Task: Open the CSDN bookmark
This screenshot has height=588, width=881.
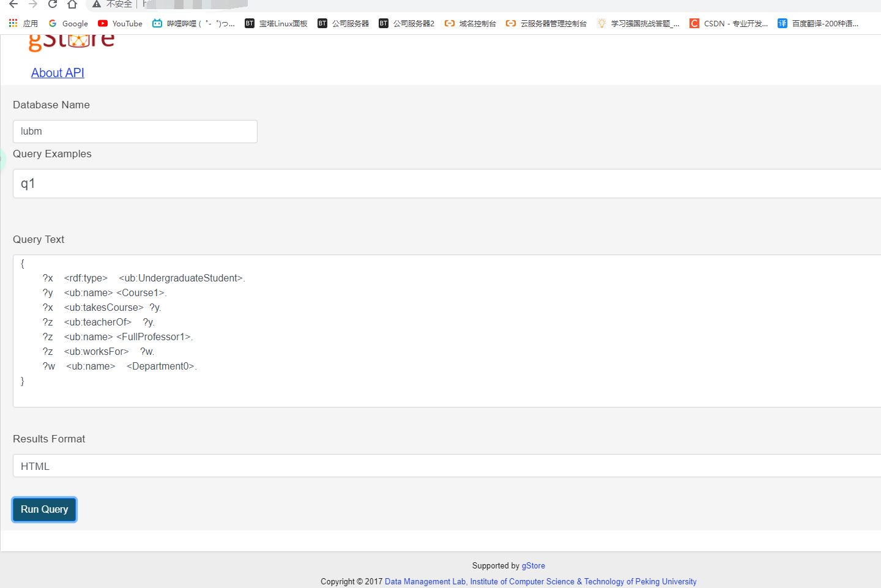Action: point(728,23)
